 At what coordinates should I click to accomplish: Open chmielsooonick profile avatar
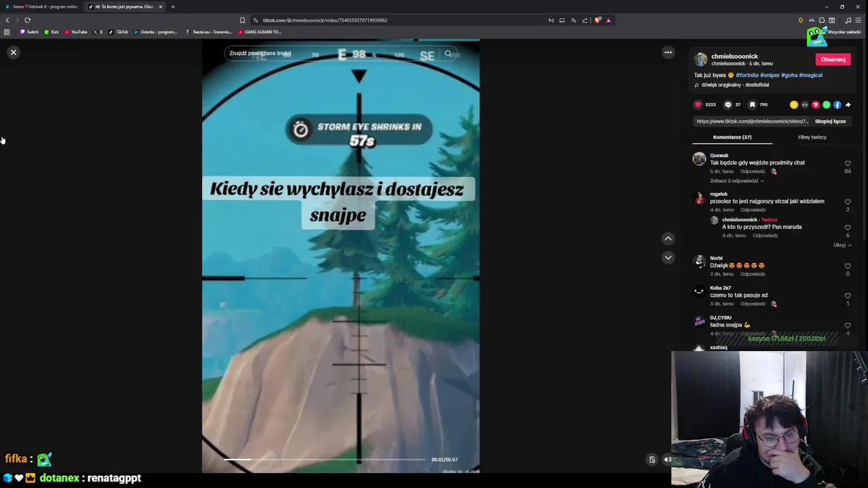(x=701, y=60)
